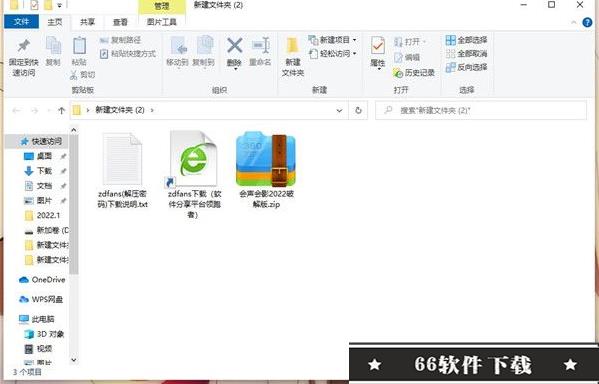Open 3D Objects in the sidebar
Screen dimensions: 599x384
pos(44,334)
